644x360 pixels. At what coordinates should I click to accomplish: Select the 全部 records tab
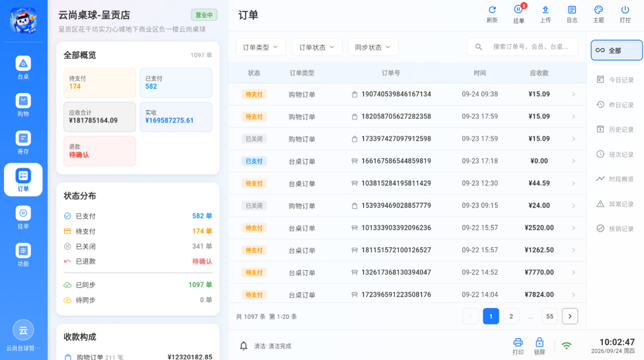pyautogui.click(x=617, y=50)
